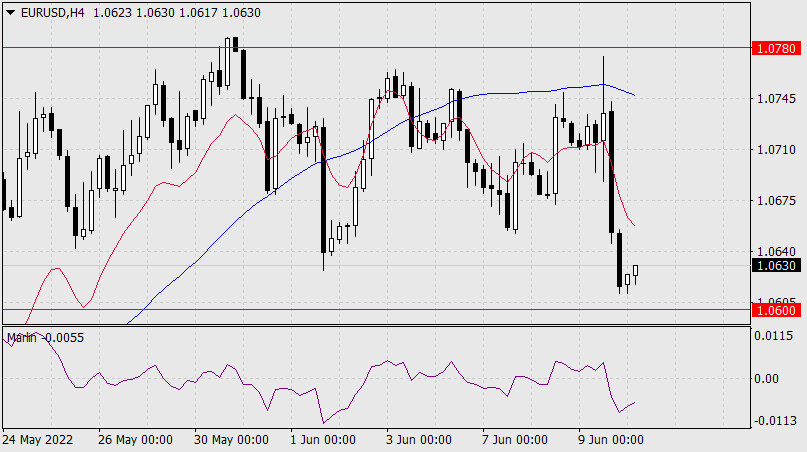This screenshot has width=807, height=452.
Task: Click the 1.0675 price scale value
Action: (776, 200)
